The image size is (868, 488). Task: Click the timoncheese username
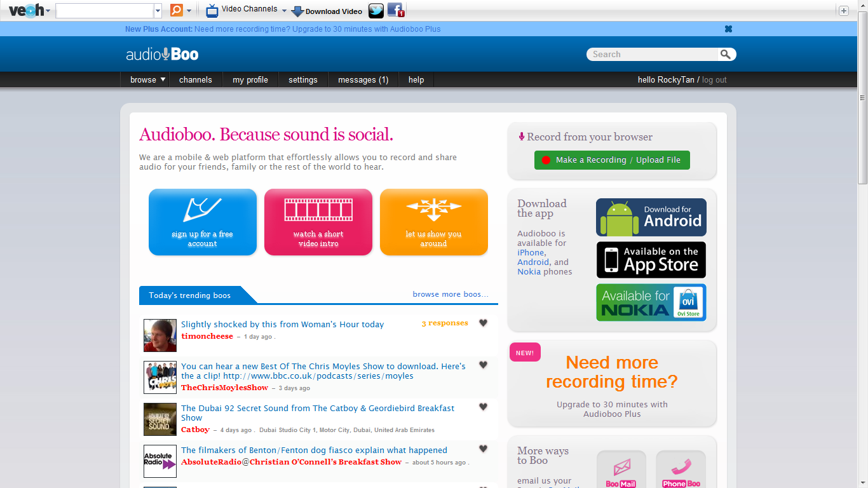pos(207,336)
